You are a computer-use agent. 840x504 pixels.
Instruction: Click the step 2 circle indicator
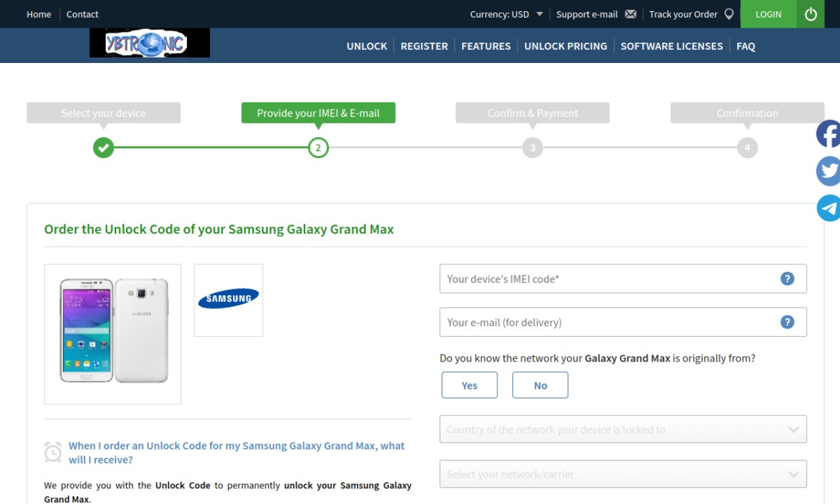318,148
